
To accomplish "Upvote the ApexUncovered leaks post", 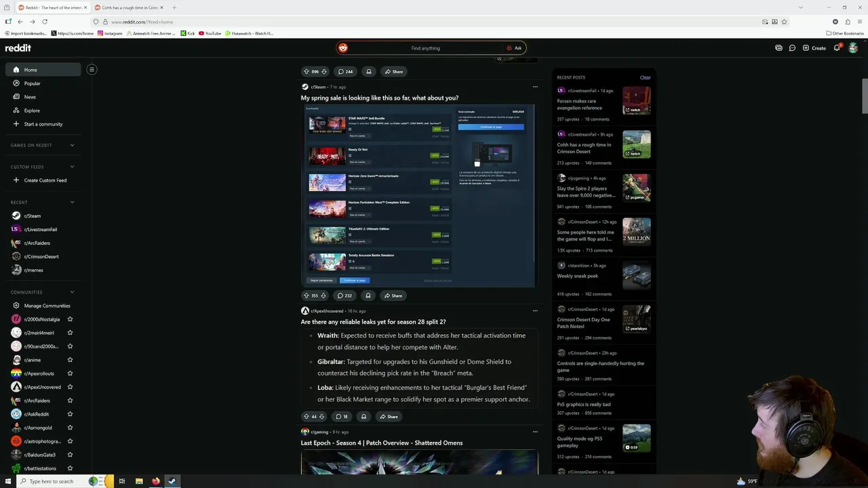I will pyautogui.click(x=306, y=417).
